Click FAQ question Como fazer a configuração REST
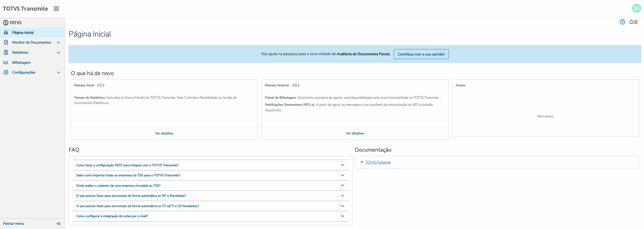Screen dimensions: 644x229 coord(127,165)
